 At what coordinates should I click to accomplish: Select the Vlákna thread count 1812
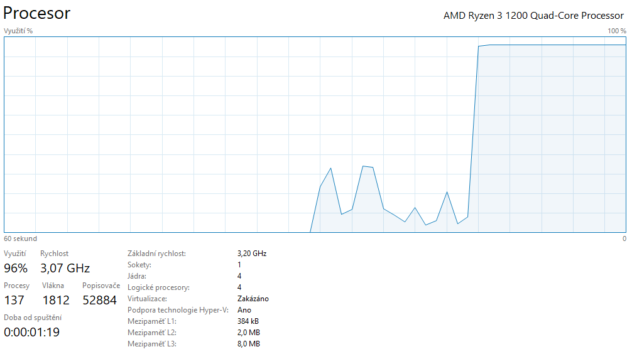(55, 300)
